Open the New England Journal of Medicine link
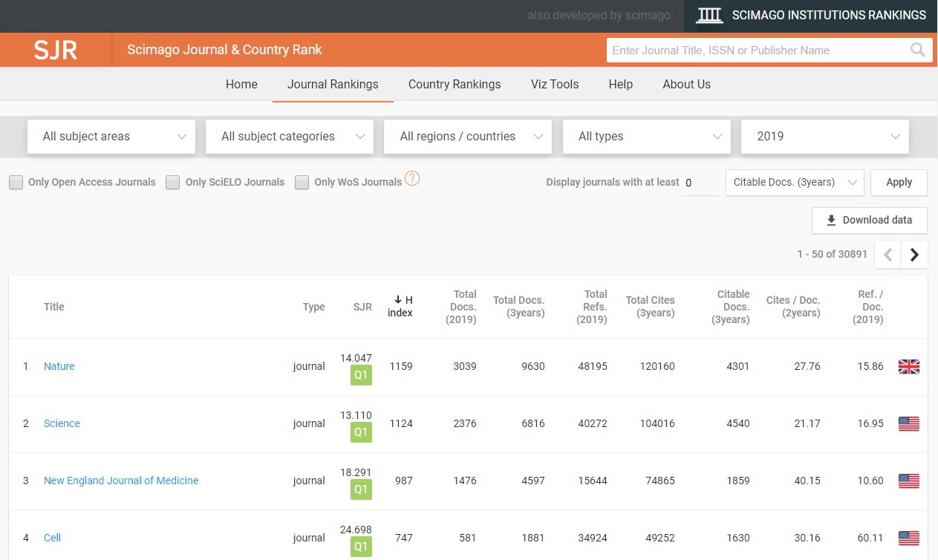Image resolution: width=938 pixels, height=560 pixels. pos(121,481)
